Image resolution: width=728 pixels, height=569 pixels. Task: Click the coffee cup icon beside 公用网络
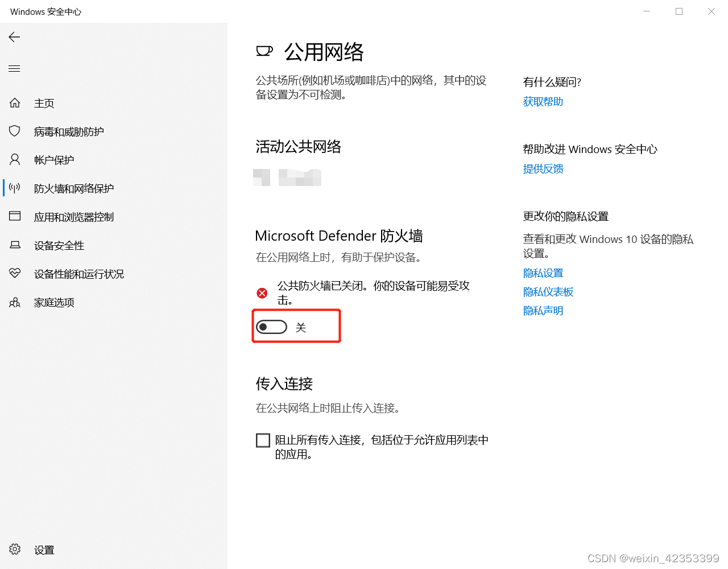pyautogui.click(x=264, y=52)
